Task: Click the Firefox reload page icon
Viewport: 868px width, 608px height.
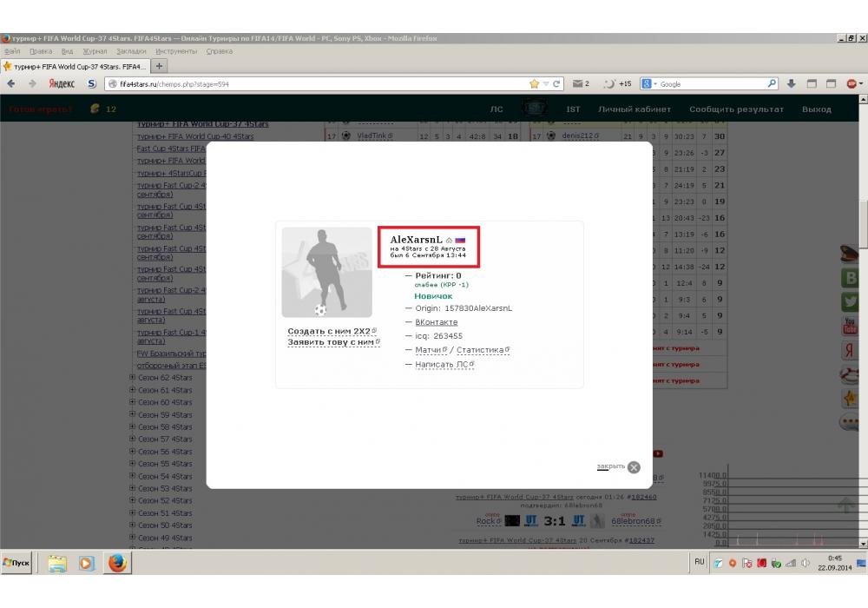Action: coord(556,84)
